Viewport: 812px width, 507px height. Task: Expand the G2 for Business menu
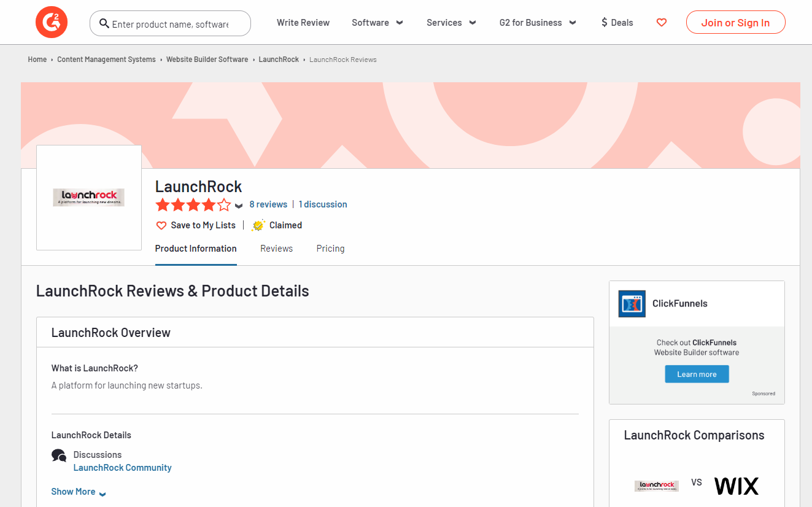pyautogui.click(x=538, y=23)
